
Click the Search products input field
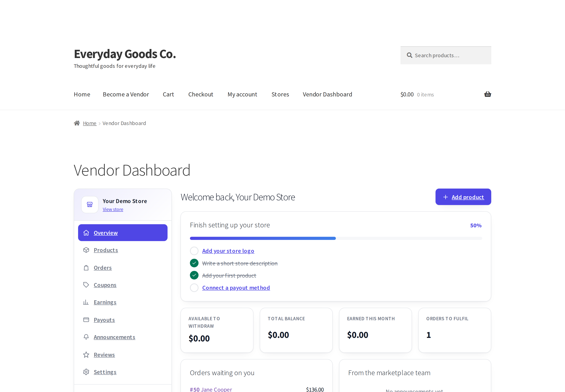446,55
